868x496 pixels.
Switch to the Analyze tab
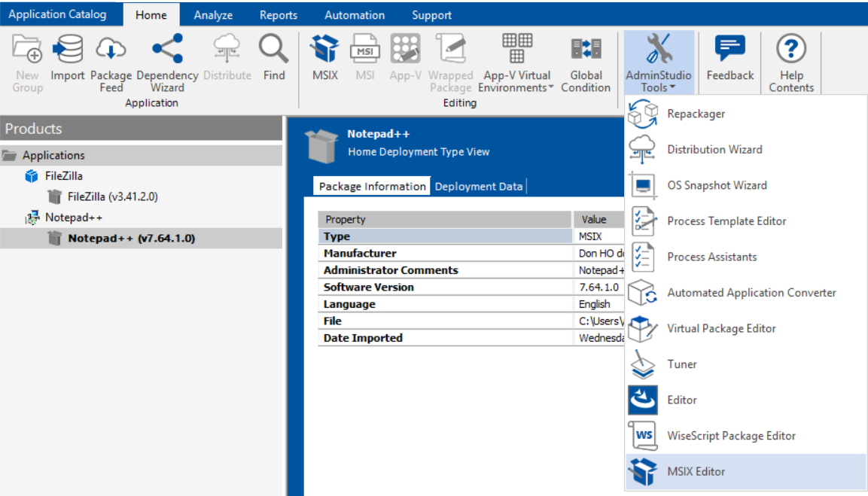click(213, 15)
